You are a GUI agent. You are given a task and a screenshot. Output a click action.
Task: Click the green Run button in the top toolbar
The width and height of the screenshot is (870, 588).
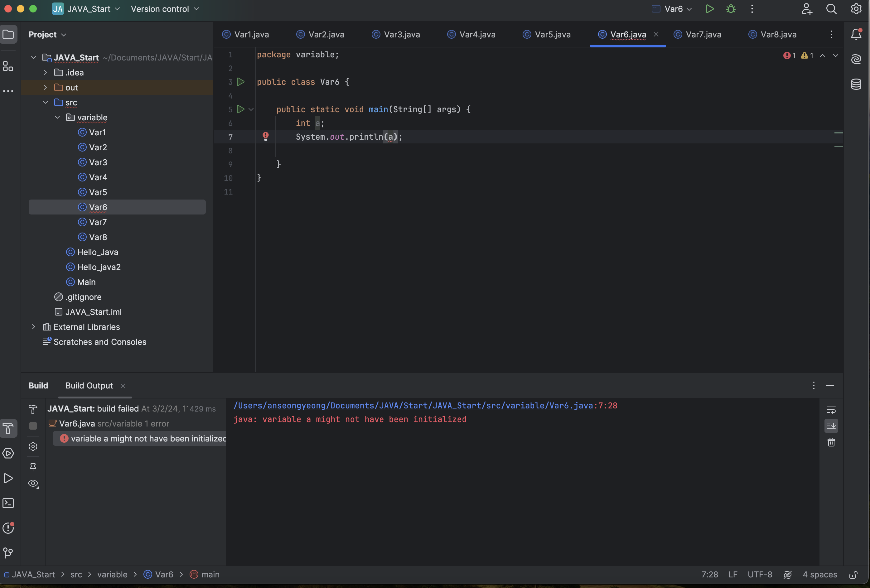point(709,9)
